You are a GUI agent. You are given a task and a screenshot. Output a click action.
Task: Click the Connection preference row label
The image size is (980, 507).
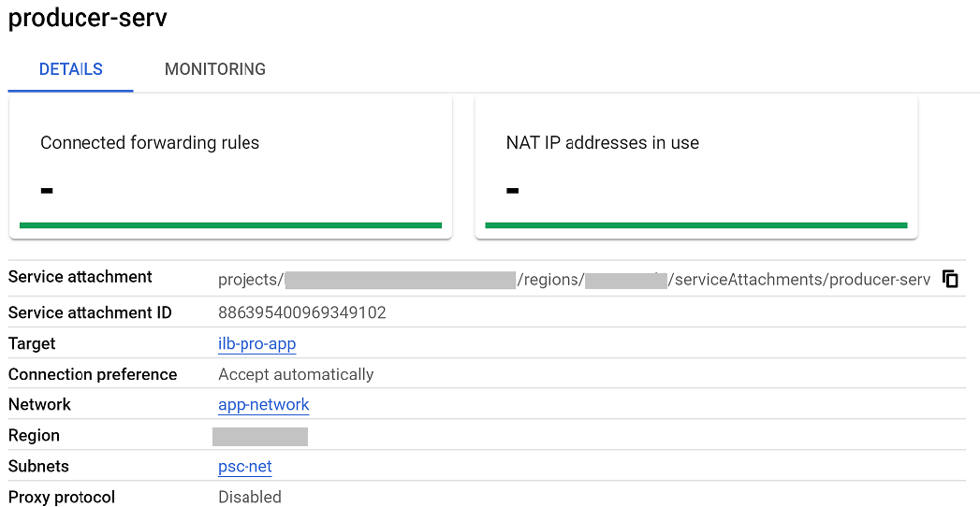tap(93, 375)
